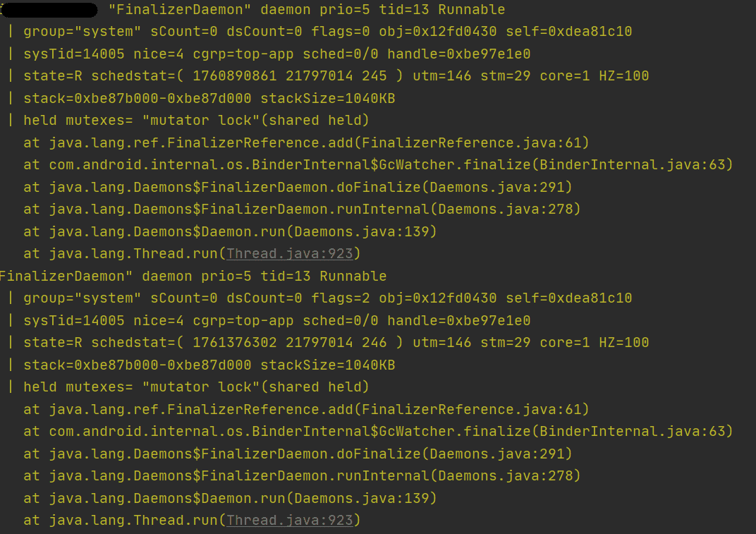Click the schedstat count 246
Viewport: 756px width, 534px height.
374,343
